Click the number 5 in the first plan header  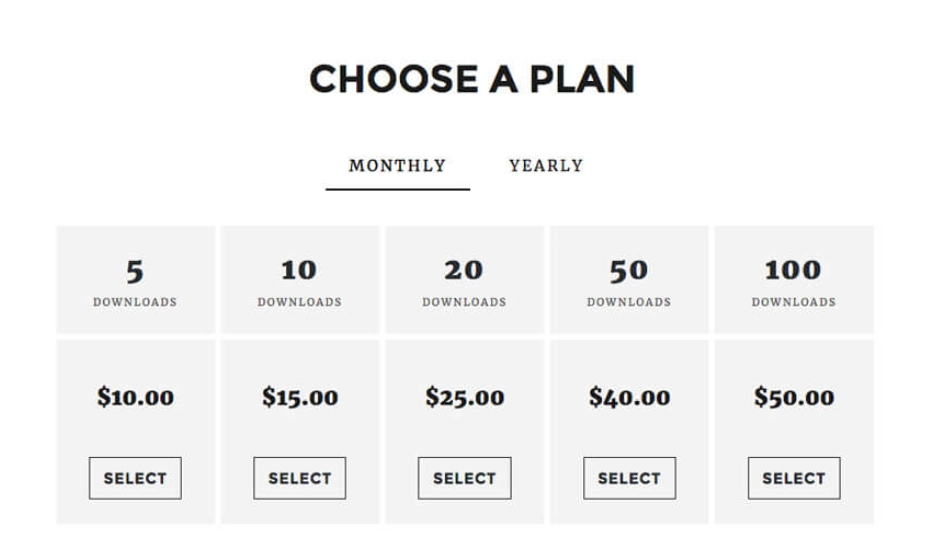pos(135,270)
